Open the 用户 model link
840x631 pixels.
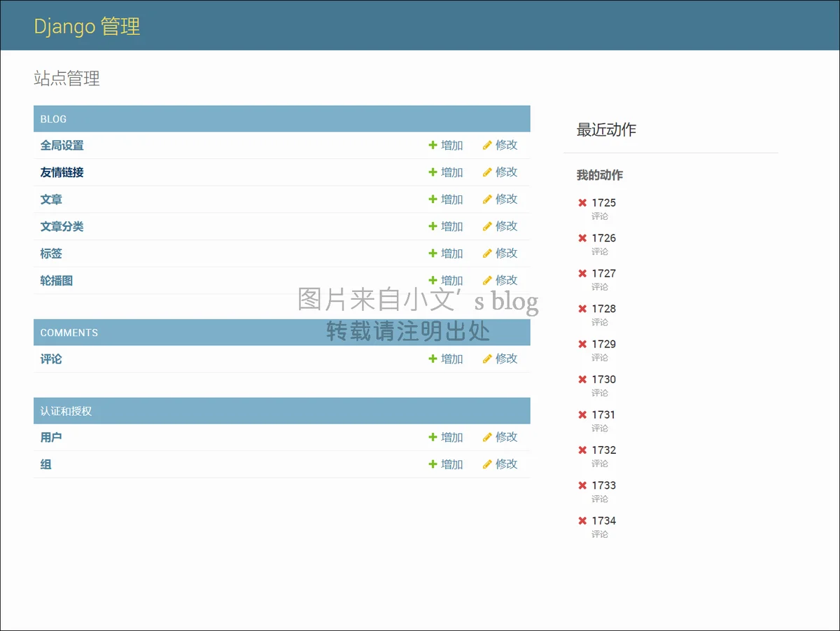51,437
